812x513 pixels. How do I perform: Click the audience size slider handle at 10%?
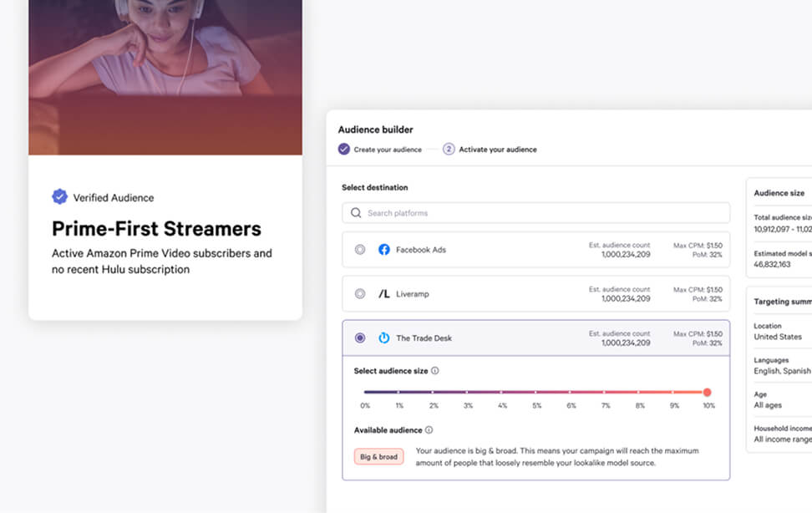(x=707, y=391)
